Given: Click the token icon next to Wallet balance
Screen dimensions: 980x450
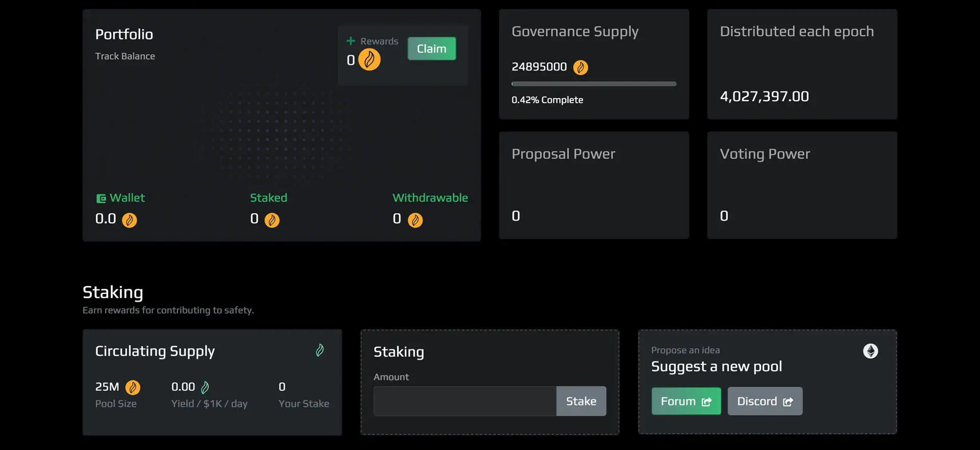Looking at the screenshot, I should pos(129,220).
